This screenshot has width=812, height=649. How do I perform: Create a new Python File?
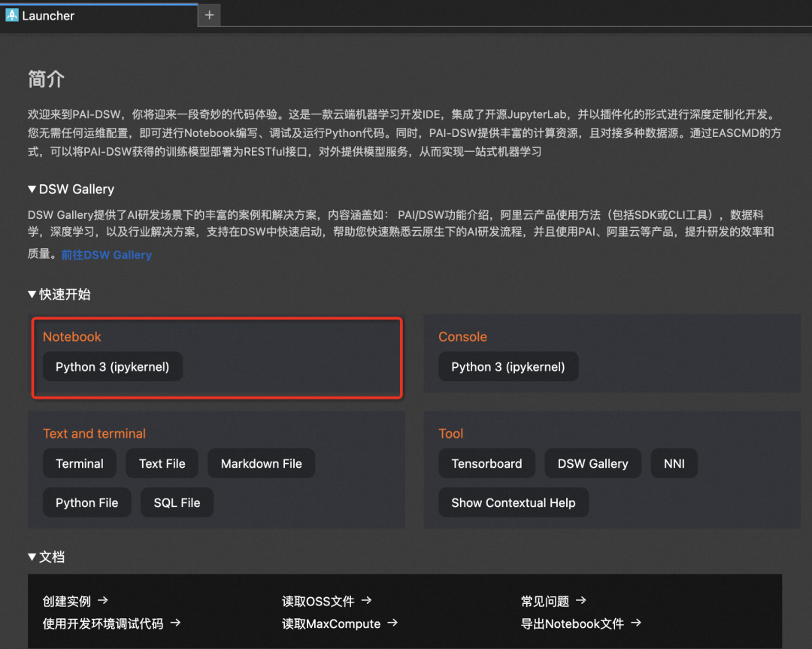(87, 502)
